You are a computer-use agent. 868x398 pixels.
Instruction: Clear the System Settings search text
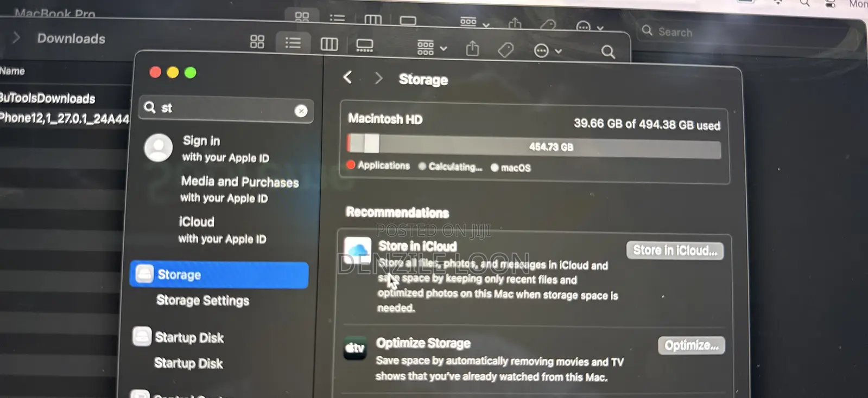coord(301,111)
